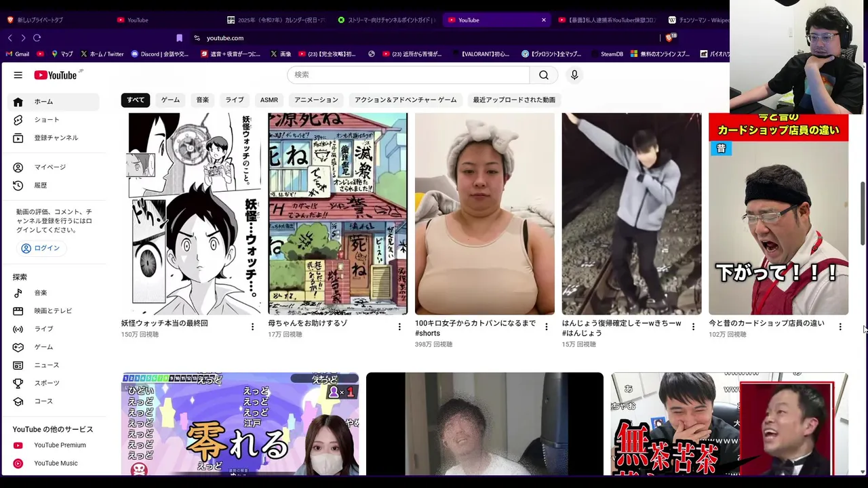Viewport: 868px width, 488px height.
Task: Select the ライブ filter chip
Action: pos(235,100)
